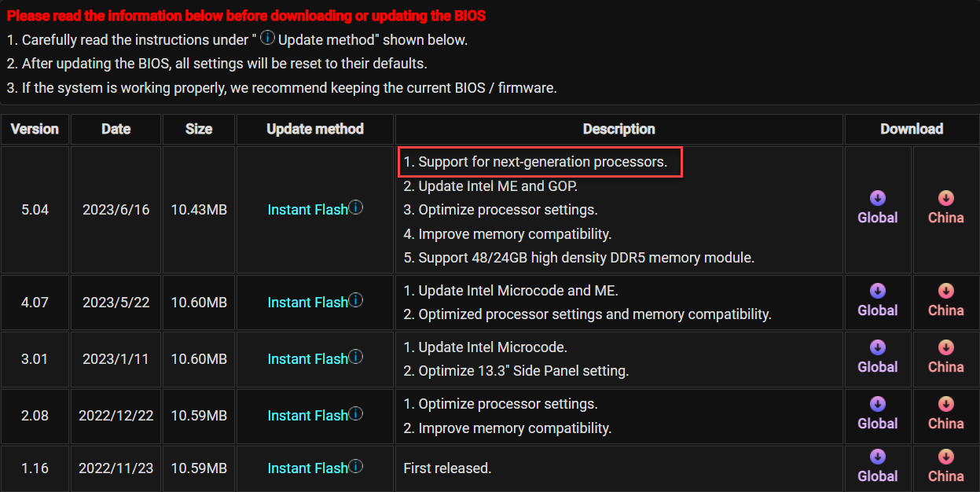This screenshot has width=980, height=492.
Task: Open info icon next to 3.01 Instant Flash
Action: 356,358
